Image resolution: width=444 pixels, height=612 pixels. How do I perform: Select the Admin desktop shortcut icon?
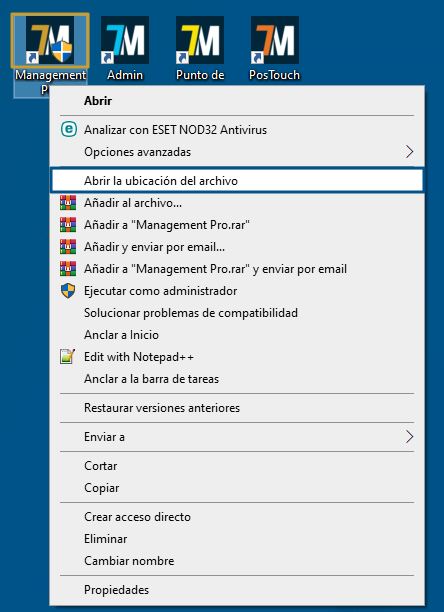(x=125, y=40)
